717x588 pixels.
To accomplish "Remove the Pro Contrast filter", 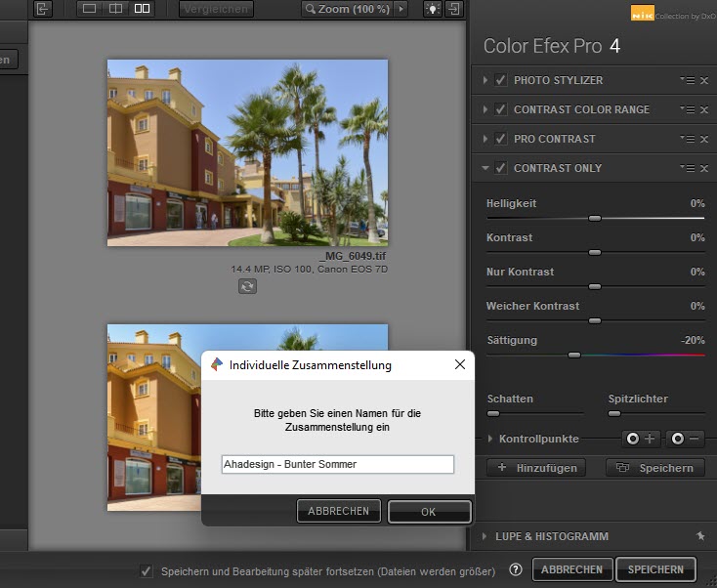I will tap(704, 139).
